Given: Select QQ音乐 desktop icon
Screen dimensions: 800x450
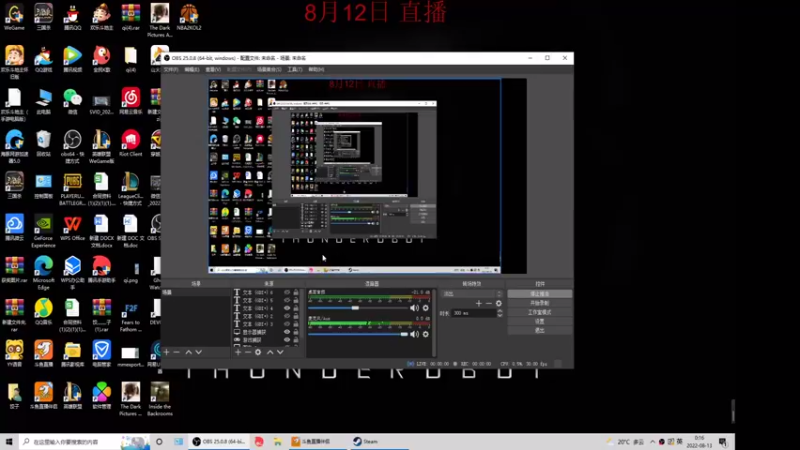Looking at the screenshot, I should [43, 312].
